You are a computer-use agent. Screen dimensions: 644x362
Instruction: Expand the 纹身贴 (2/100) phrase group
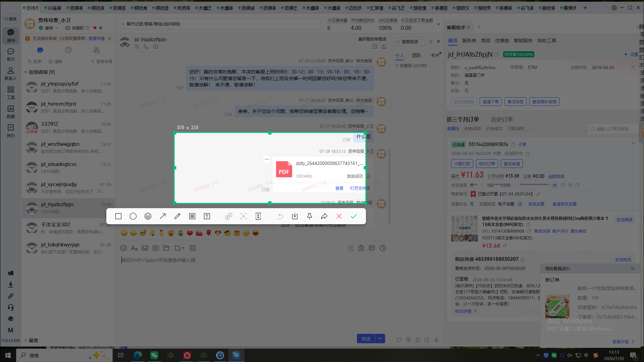tap(412, 66)
